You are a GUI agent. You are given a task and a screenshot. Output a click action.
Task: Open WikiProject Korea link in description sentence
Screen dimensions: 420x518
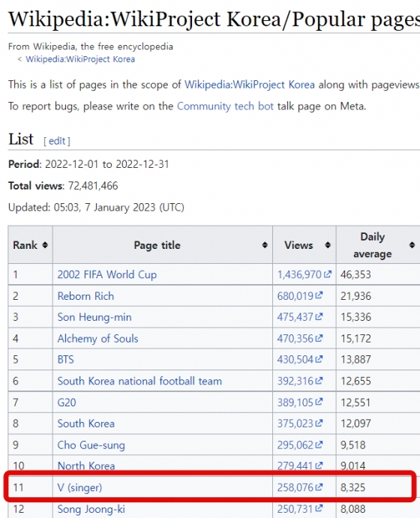pos(250,85)
